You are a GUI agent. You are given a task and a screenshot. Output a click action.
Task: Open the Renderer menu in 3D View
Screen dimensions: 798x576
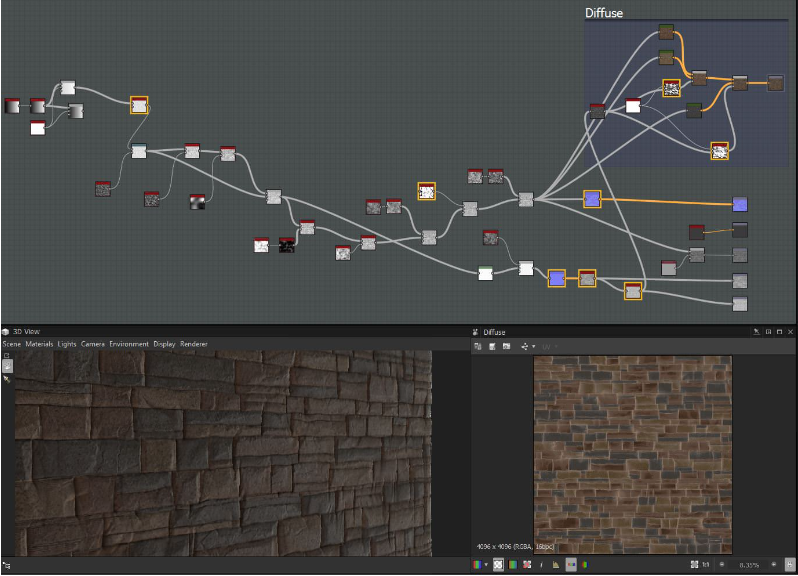(x=194, y=344)
